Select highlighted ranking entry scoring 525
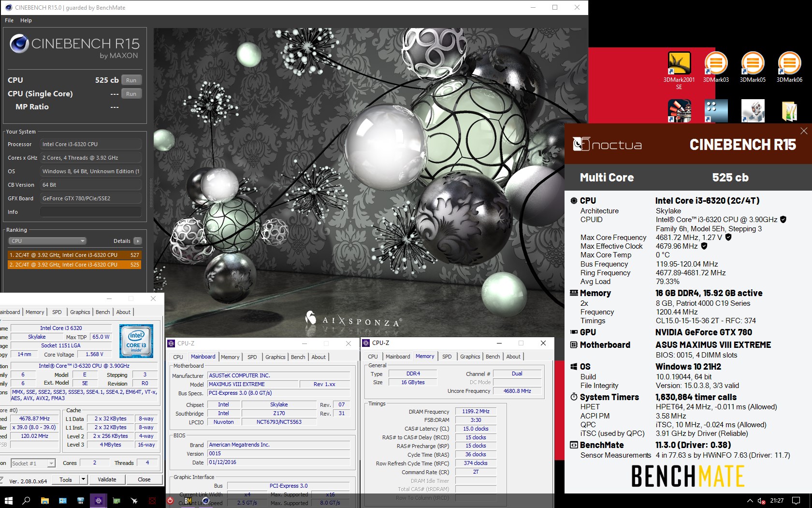812x508 pixels. click(74, 265)
